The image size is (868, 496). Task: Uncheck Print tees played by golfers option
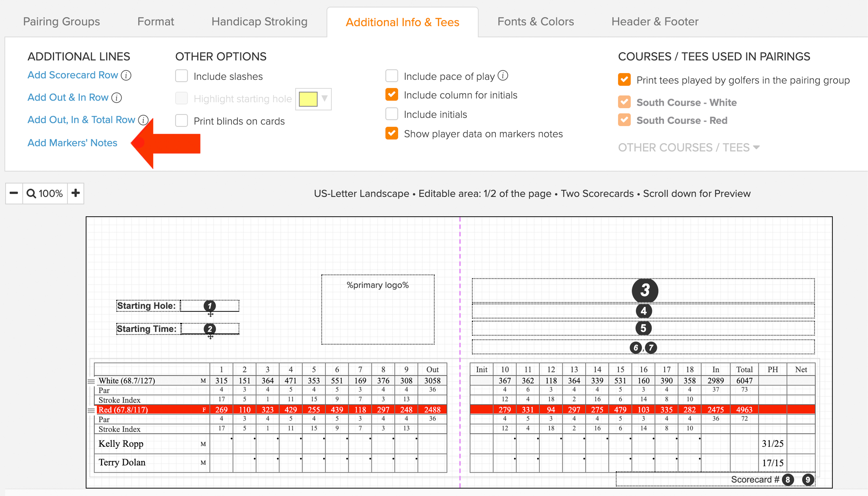624,80
